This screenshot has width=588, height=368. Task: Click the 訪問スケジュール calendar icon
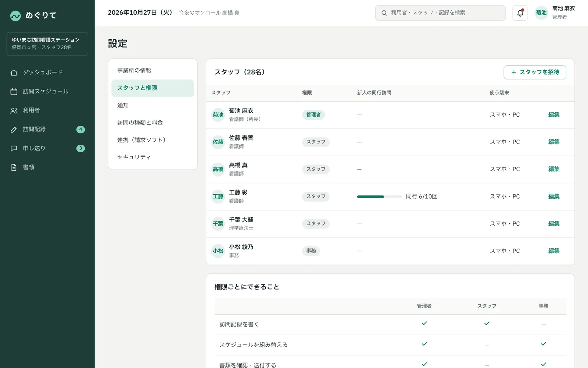[14, 92]
